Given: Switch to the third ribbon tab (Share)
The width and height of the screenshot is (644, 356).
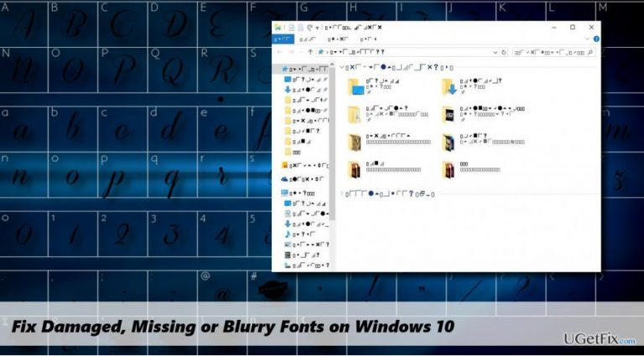Looking at the screenshot, I should click(x=338, y=39).
